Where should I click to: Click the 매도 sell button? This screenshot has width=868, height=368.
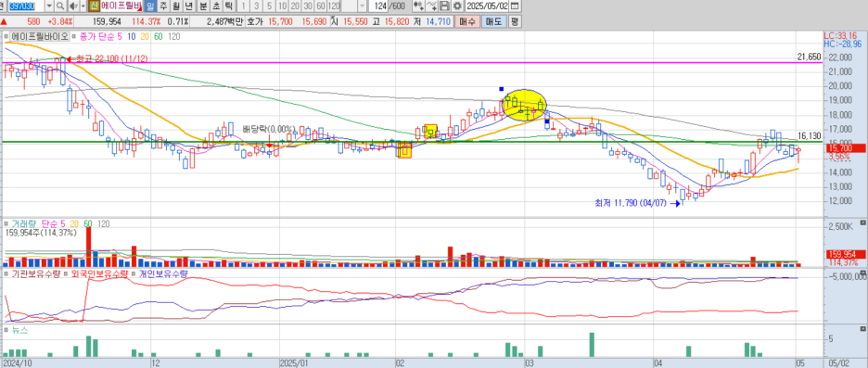click(493, 21)
